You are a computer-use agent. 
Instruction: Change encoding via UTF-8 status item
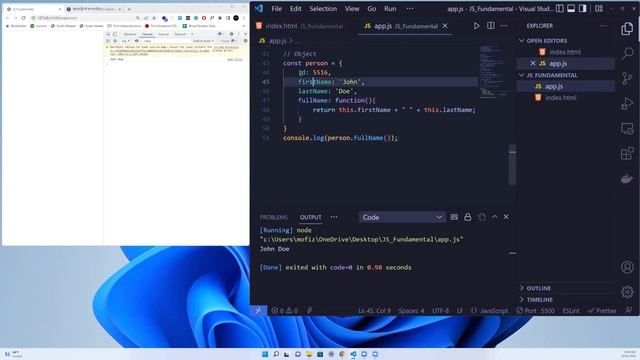pyautogui.click(x=440, y=311)
